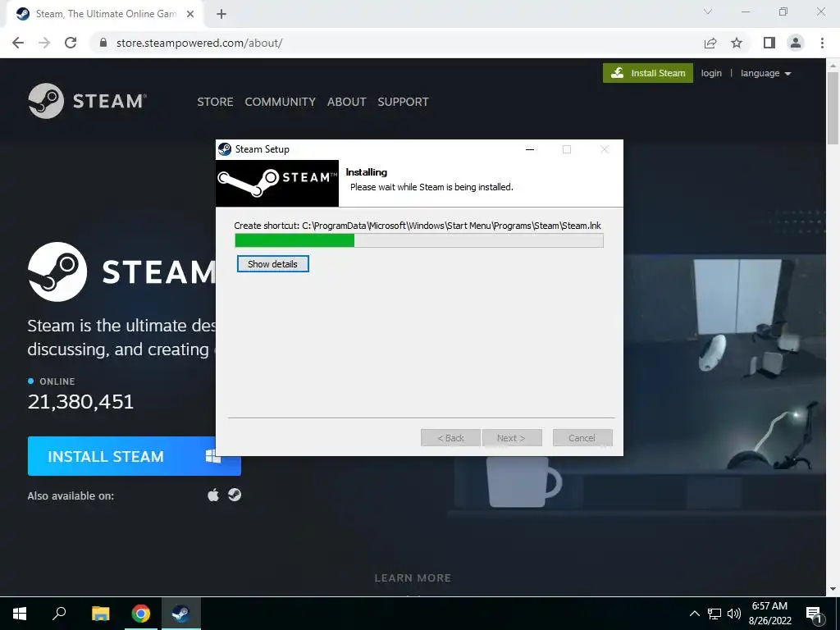This screenshot has width=840, height=630.
Task: Open the Chrome profile avatar
Action: [796, 43]
